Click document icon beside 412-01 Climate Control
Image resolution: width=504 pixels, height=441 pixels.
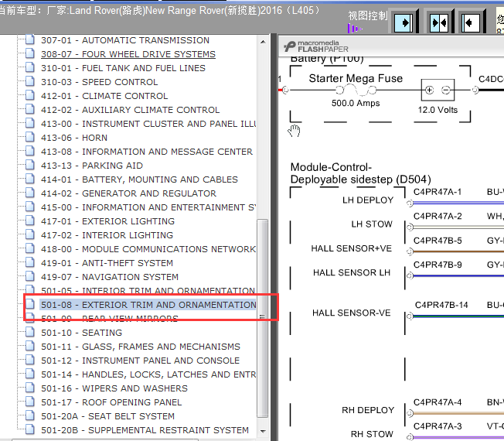(30, 95)
